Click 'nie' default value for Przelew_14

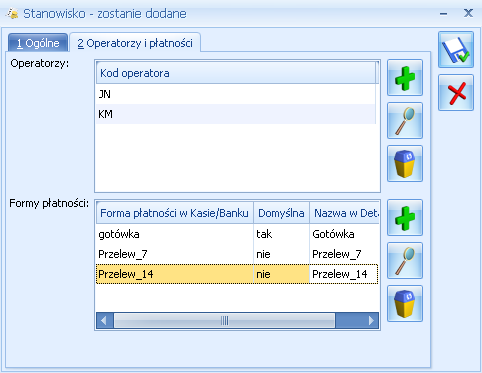[281, 274]
